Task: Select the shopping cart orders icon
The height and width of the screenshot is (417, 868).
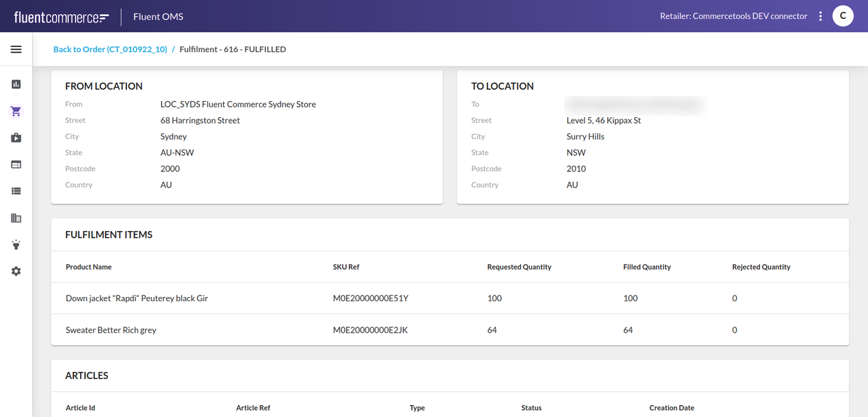Action: click(16, 111)
